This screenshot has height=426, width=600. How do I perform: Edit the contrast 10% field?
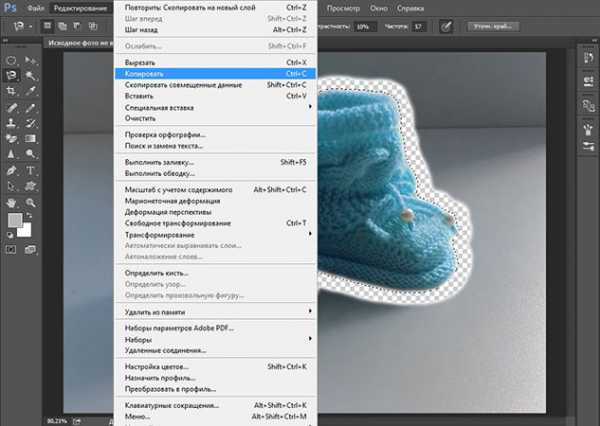pos(365,26)
